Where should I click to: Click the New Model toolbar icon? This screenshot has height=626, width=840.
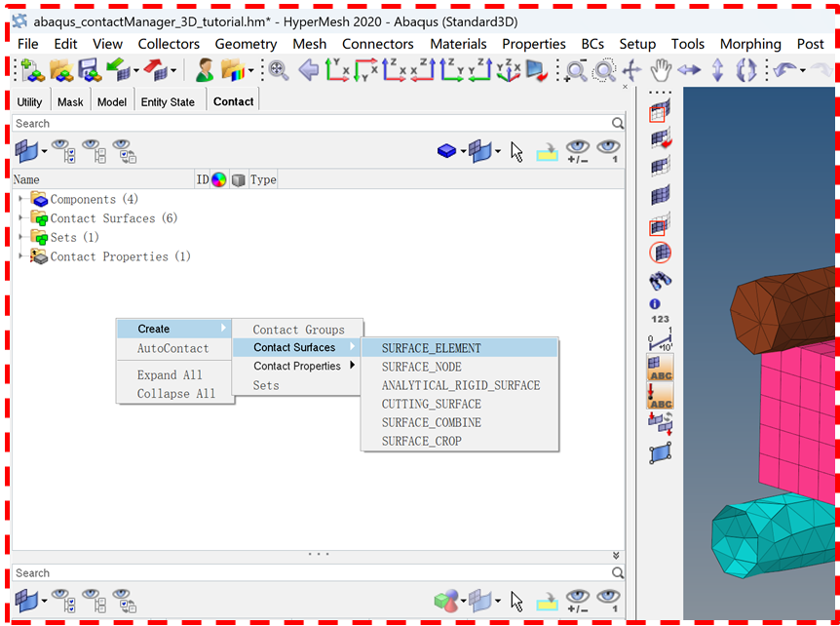(x=33, y=70)
